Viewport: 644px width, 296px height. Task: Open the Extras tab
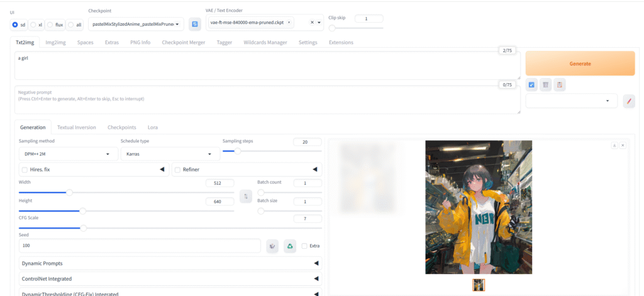coord(112,42)
